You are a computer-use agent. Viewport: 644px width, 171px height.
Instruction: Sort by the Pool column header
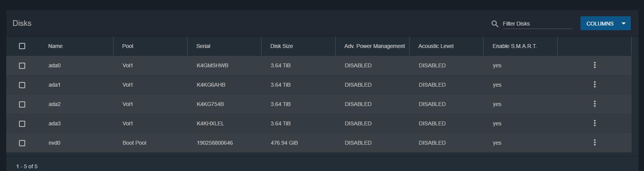pyautogui.click(x=127, y=46)
